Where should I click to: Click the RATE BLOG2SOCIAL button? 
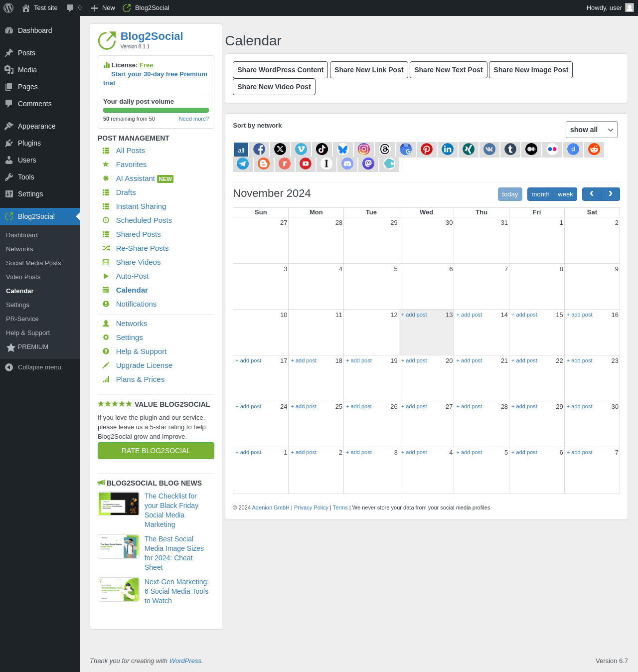click(156, 451)
